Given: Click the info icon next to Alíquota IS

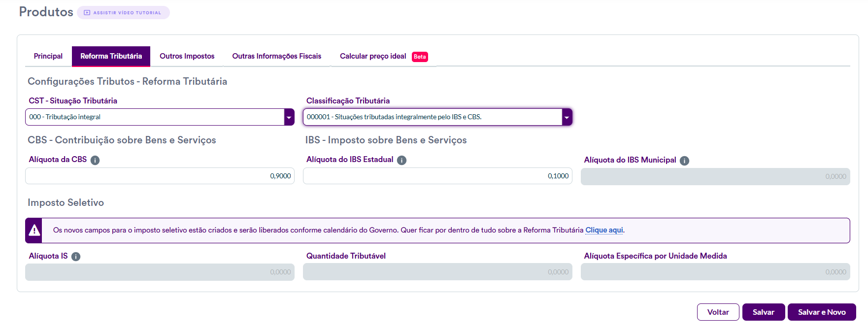Looking at the screenshot, I should (76, 257).
